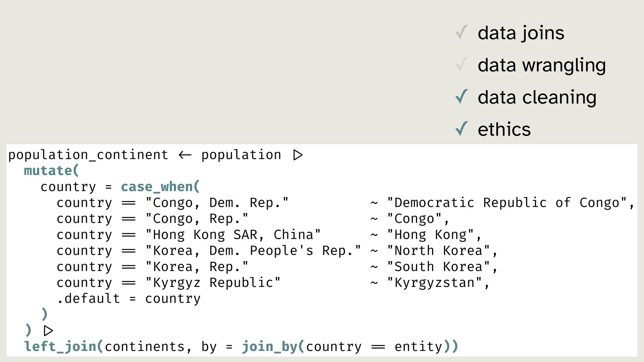Click the double-equals before entity in join_by
The image size is (644, 362).
click(x=378, y=347)
